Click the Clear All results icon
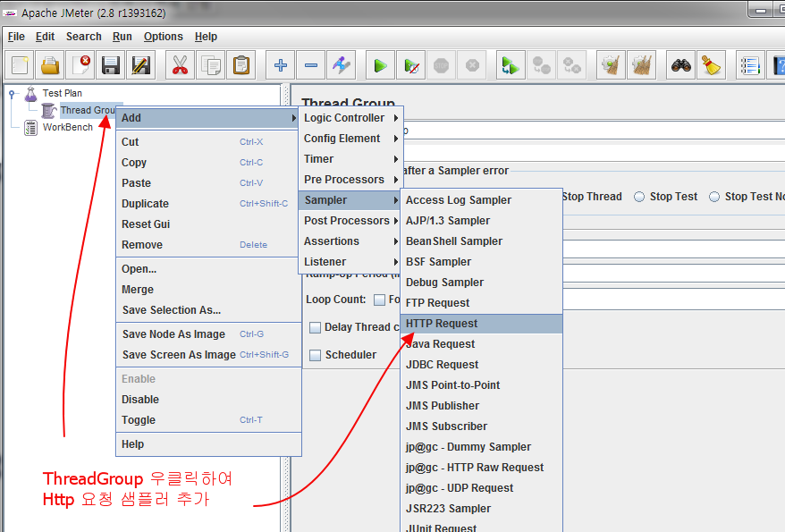Image resolution: width=785 pixels, height=532 pixels. point(642,65)
